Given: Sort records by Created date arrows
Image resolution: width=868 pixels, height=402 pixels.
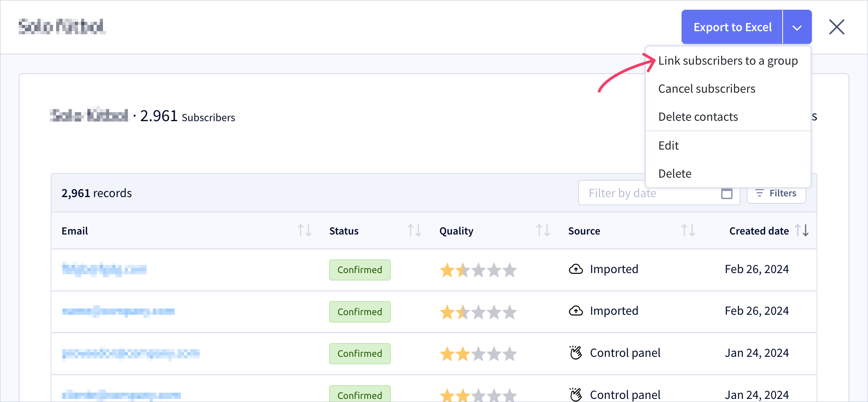Looking at the screenshot, I should pos(802,231).
